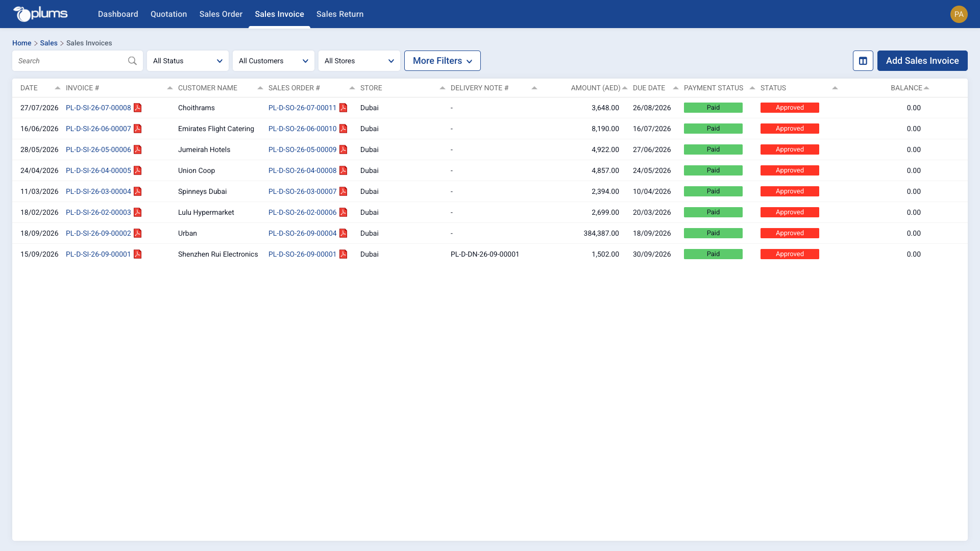This screenshot has width=980, height=551.
Task: Open the All Stores dropdown
Action: 359,61
